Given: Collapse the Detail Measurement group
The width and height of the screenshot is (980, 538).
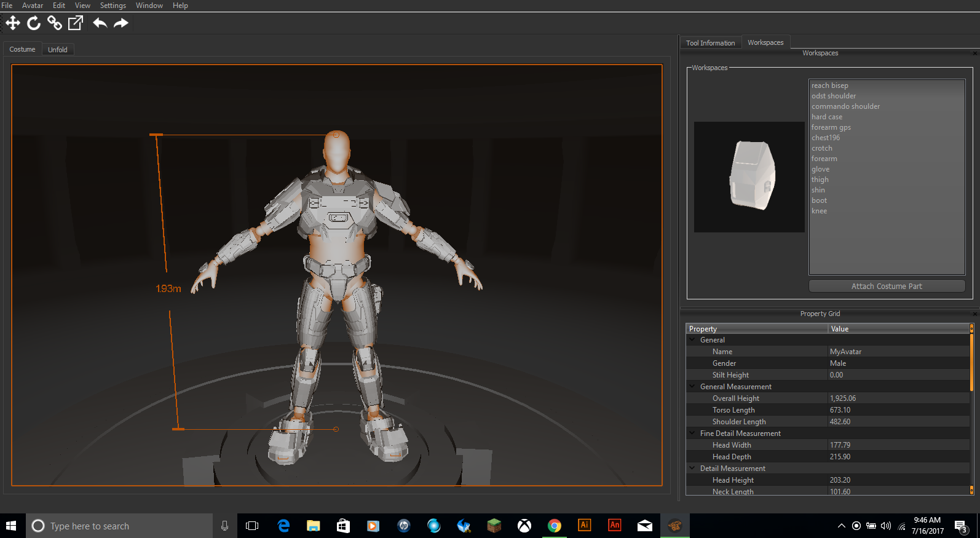Looking at the screenshot, I should [x=692, y=468].
